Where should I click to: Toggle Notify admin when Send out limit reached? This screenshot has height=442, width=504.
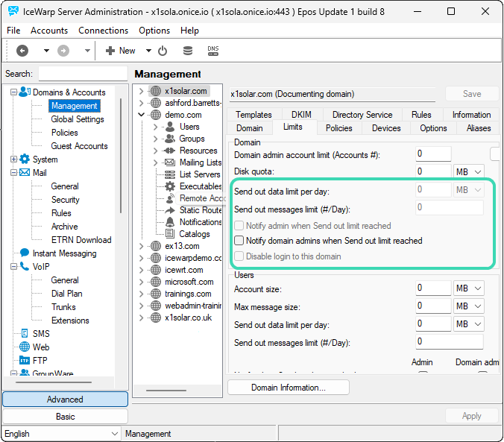click(x=239, y=226)
